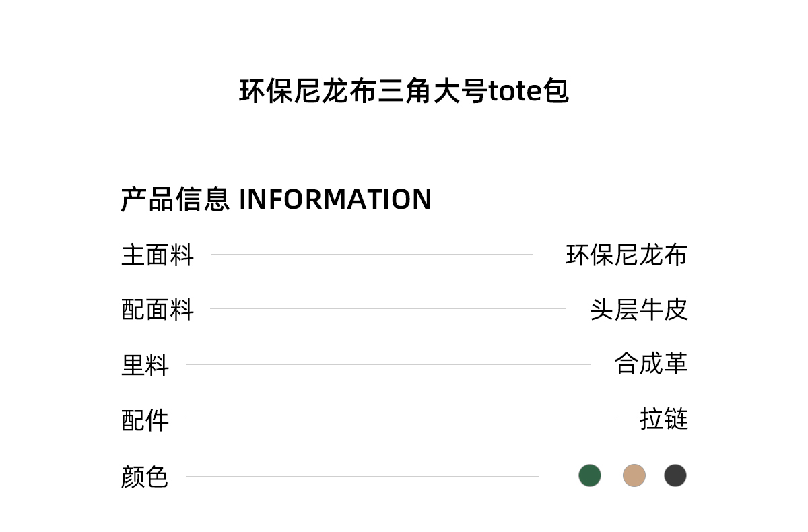Click the divider line in 配件 row
This screenshot has width=808, height=532.
[401, 420]
